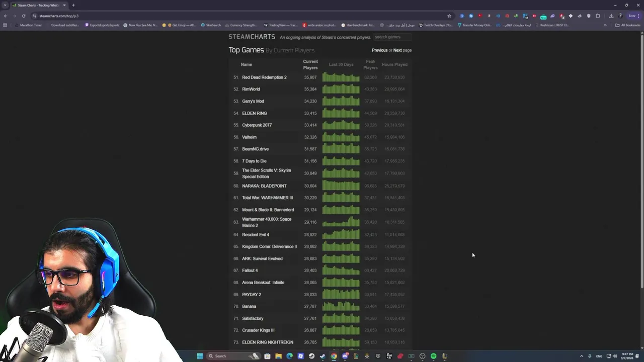The height and width of the screenshot is (362, 644).
Task: Go to the Previous page link
Action: 379,50
